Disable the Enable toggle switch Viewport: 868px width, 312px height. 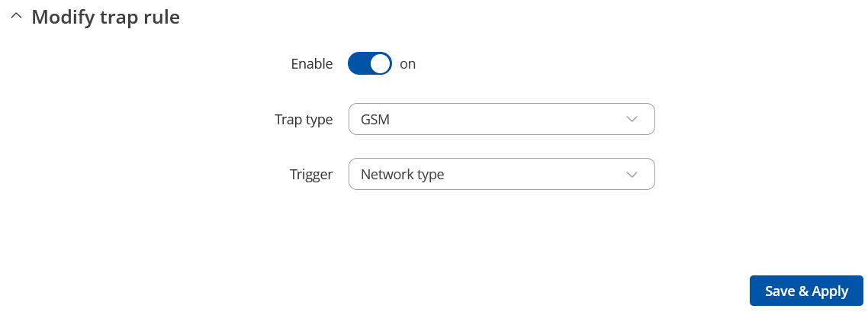[x=370, y=64]
